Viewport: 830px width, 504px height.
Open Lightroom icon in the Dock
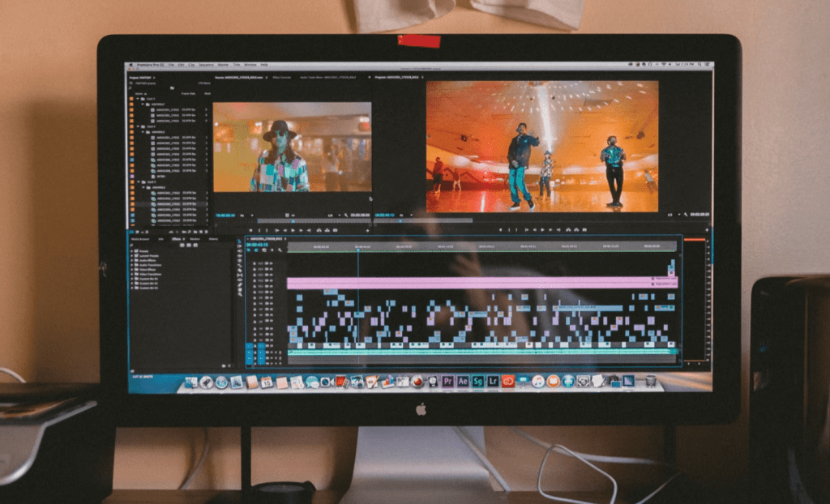coord(492,381)
